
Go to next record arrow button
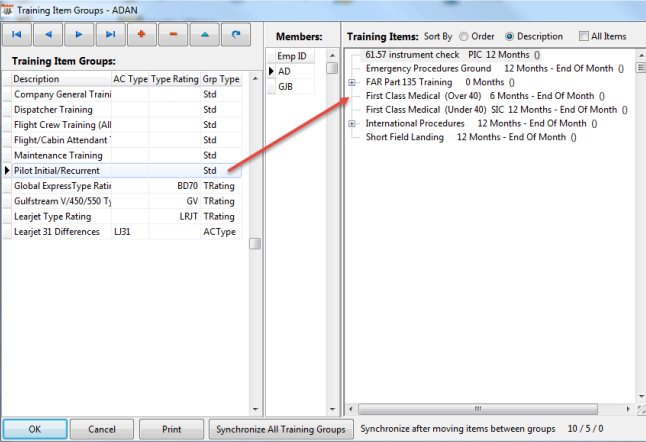[79, 35]
